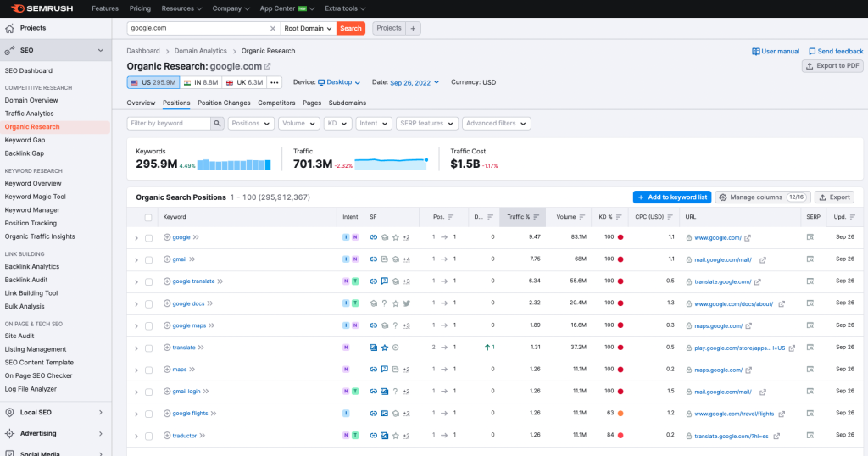Select all keywords header checkbox
The width and height of the screenshot is (868, 456).
click(x=148, y=218)
